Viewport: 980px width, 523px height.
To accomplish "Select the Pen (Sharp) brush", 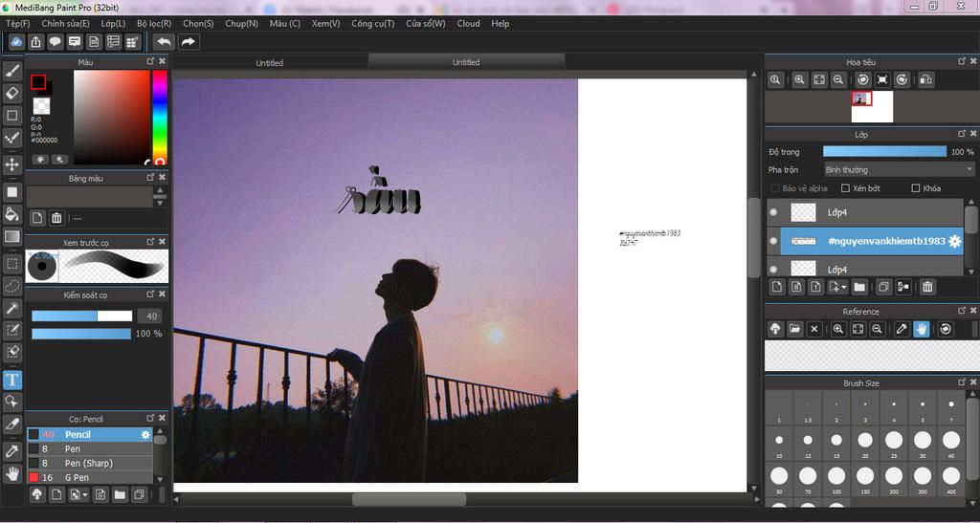I will (89, 463).
